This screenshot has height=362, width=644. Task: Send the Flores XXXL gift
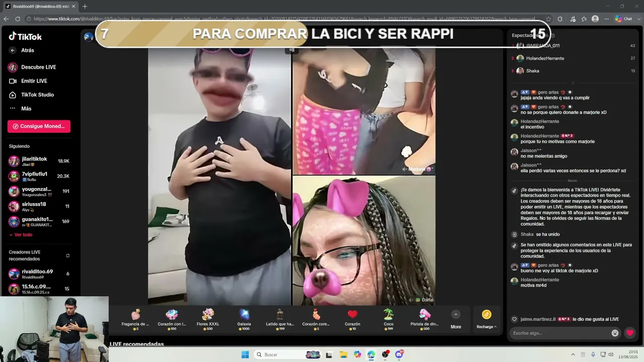pos(208,319)
